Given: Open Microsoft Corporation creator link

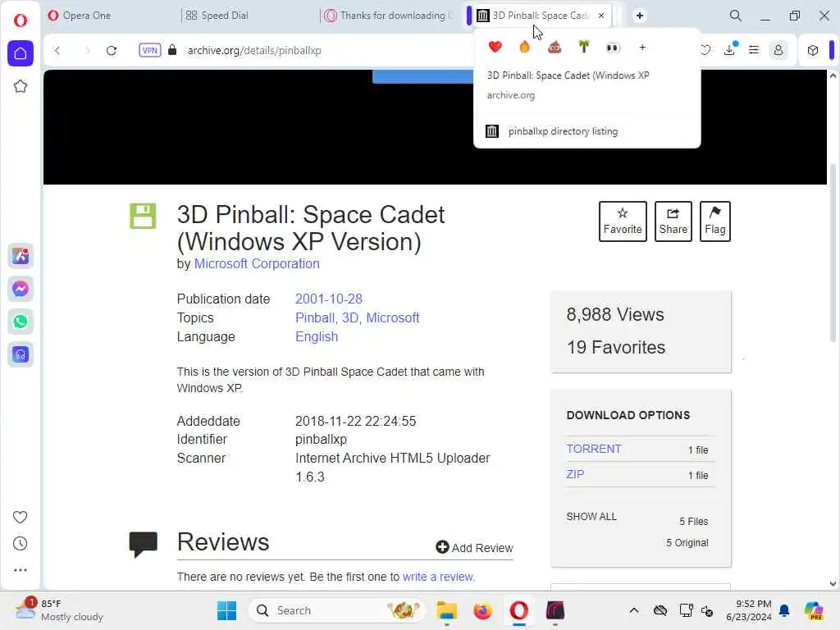Looking at the screenshot, I should tap(257, 263).
